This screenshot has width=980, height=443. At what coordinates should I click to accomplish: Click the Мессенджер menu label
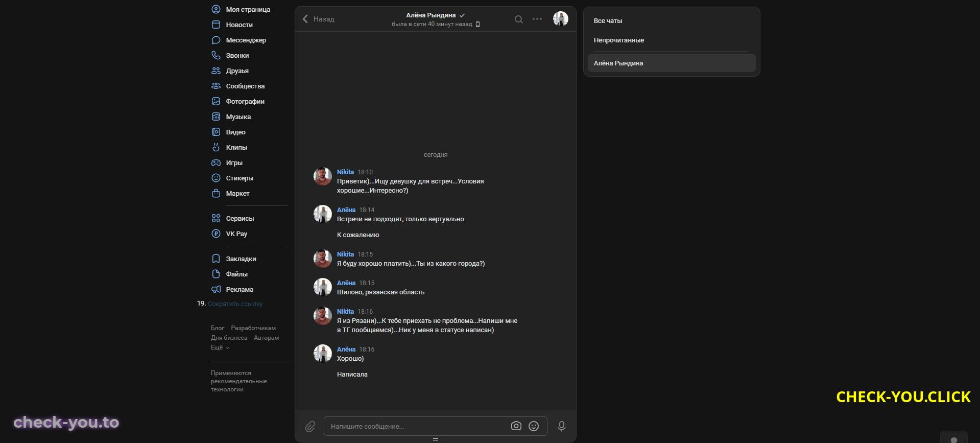(246, 40)
